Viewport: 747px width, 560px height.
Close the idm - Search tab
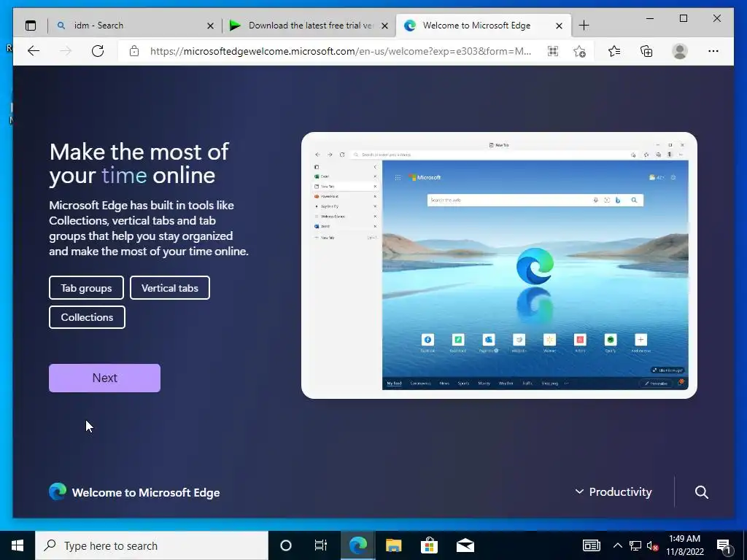[210, 26]
